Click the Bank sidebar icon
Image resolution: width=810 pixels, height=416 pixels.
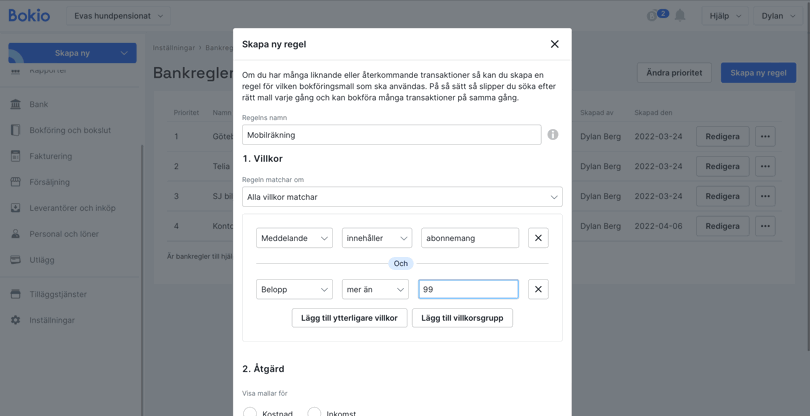[15, 104]
